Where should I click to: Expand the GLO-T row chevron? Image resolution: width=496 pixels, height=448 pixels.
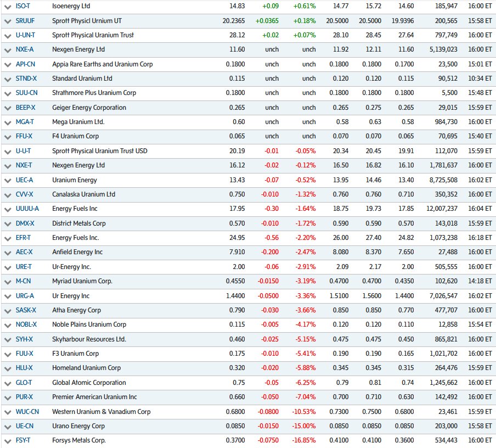(x=8, y=383)
